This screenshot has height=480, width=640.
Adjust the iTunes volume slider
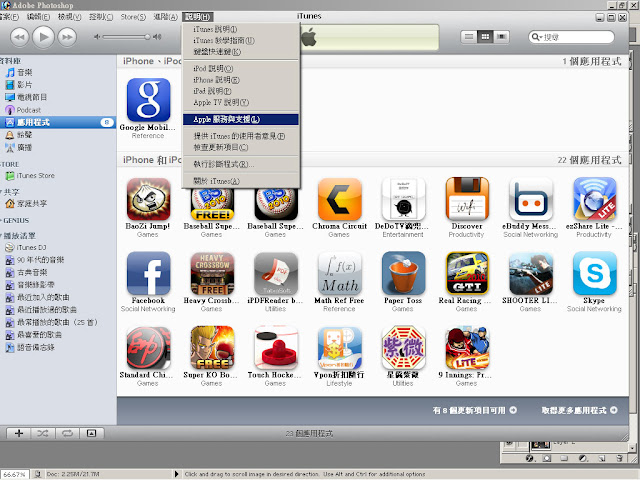pos(127,37)
